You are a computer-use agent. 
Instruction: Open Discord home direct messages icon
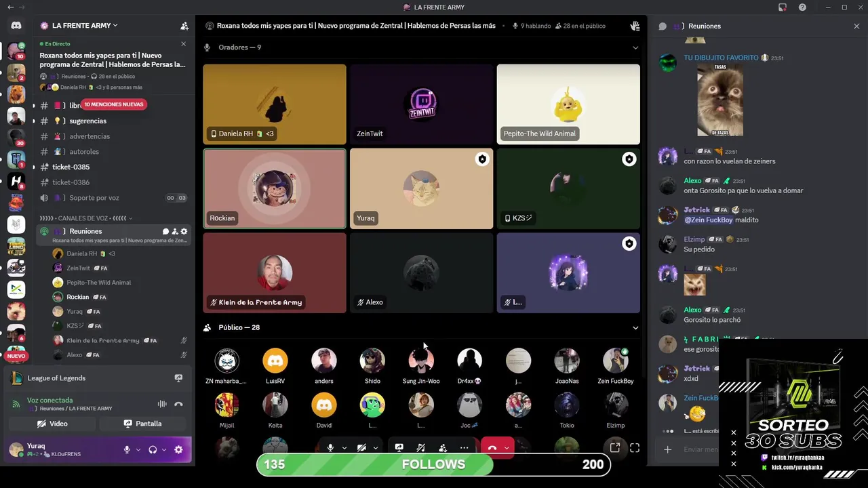coord(16,26)
